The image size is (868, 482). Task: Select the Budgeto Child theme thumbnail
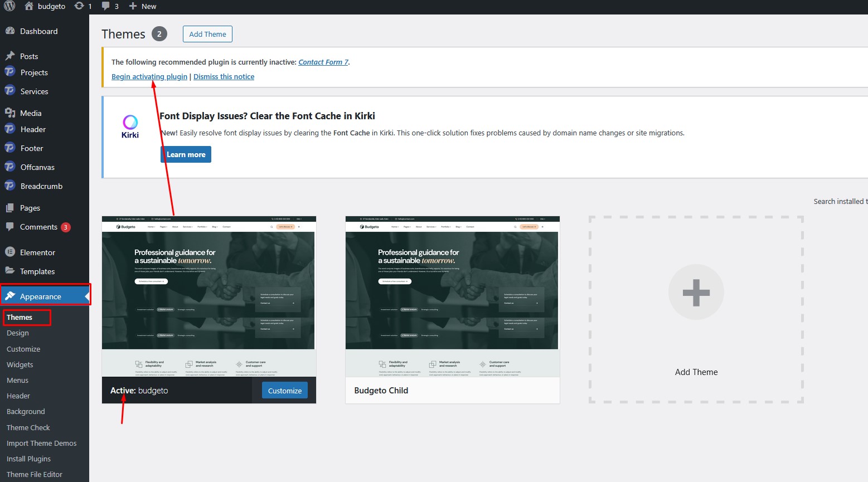click(x=452, y=296)
